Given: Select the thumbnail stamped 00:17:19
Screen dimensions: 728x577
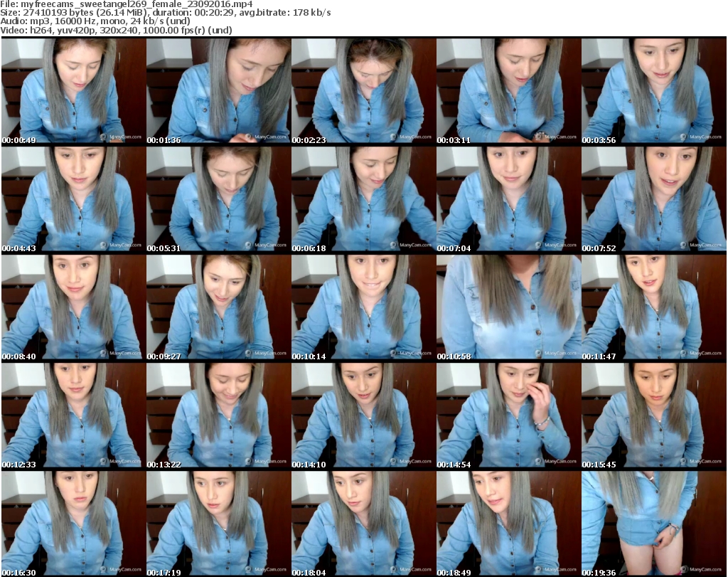Looking at the screenshot, I should [x=219, y=524].
